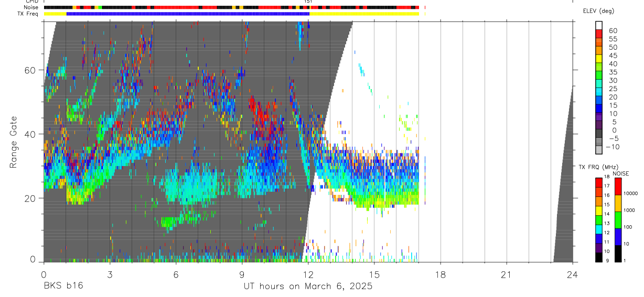644x297 pixels.
Task: Click the 21 tick on the UT axis
Action: point(506,274)
